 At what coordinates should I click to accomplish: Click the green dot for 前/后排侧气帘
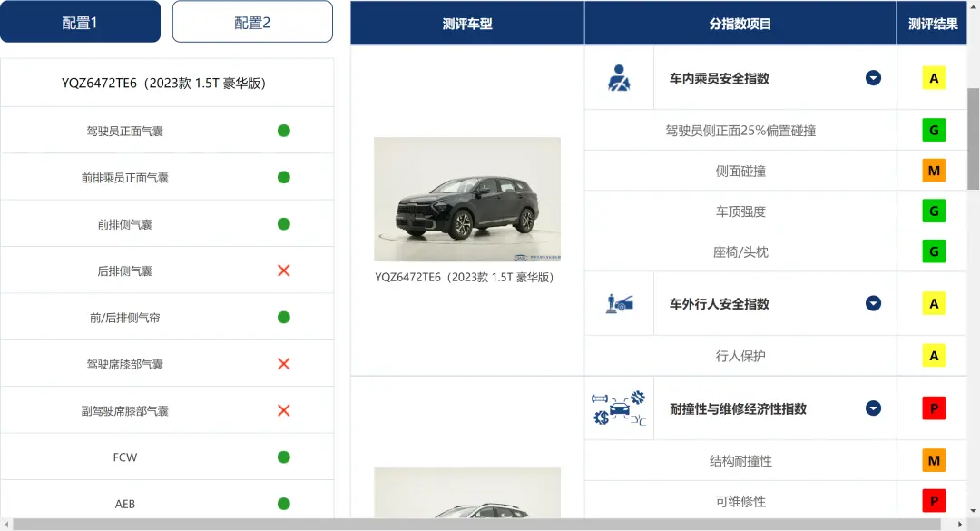[x=284, y=317]
